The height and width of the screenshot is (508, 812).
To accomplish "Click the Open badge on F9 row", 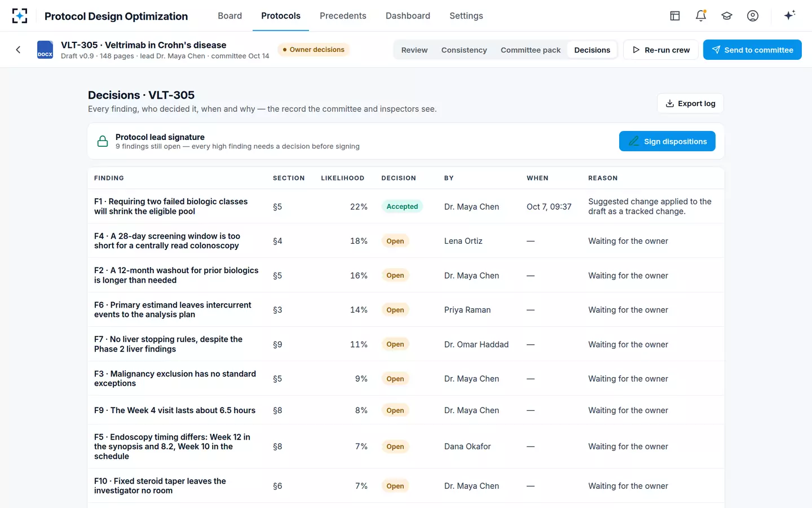I will pos(395,410).
